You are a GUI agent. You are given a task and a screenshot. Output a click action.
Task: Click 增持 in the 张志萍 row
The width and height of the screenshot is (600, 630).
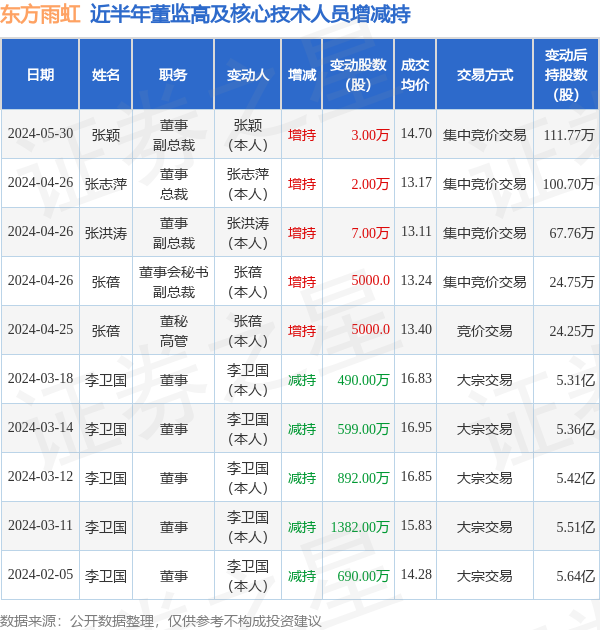(x=302, y=184)
